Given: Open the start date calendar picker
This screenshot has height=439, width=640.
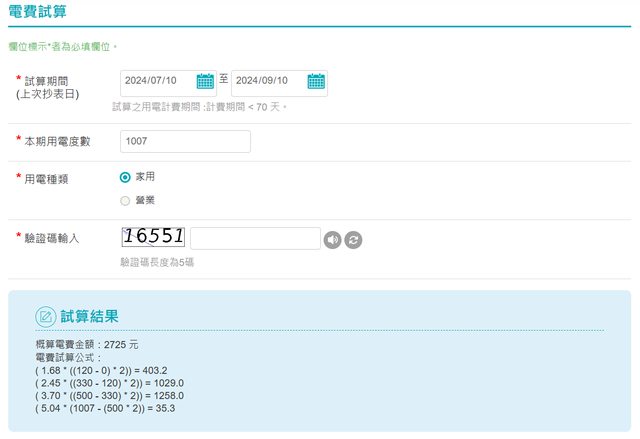Looking at the screenshot, I should [205, 82].
